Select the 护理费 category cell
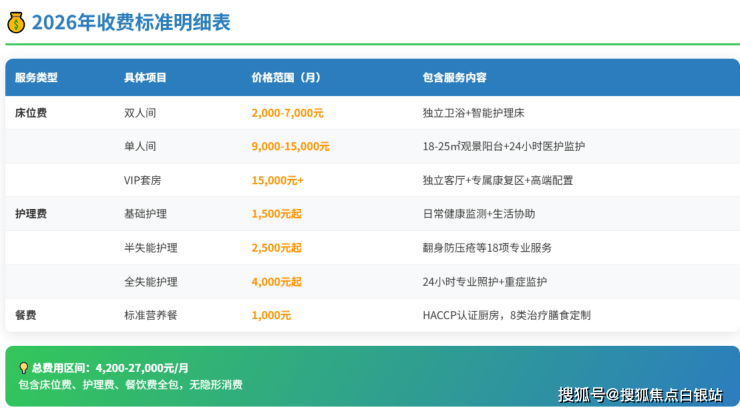 point(31,214)
